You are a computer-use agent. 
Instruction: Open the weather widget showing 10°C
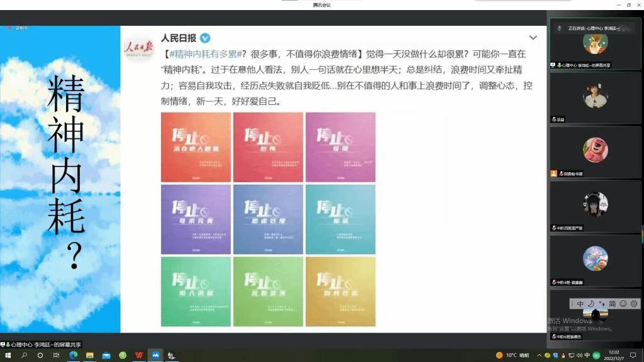(511, 355)
